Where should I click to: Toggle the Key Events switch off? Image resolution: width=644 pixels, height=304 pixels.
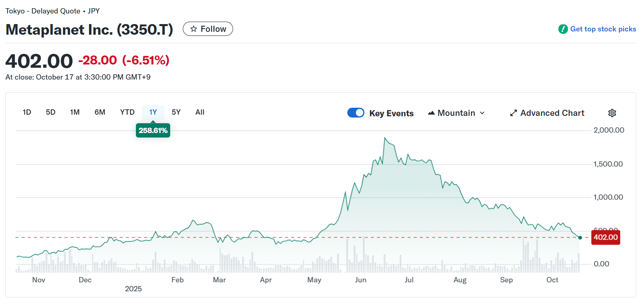pyautogui.click(x=355, y=113)
